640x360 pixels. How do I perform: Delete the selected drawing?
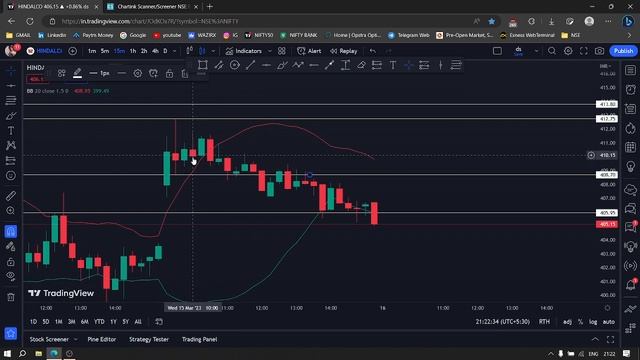(x=184, y=73)
